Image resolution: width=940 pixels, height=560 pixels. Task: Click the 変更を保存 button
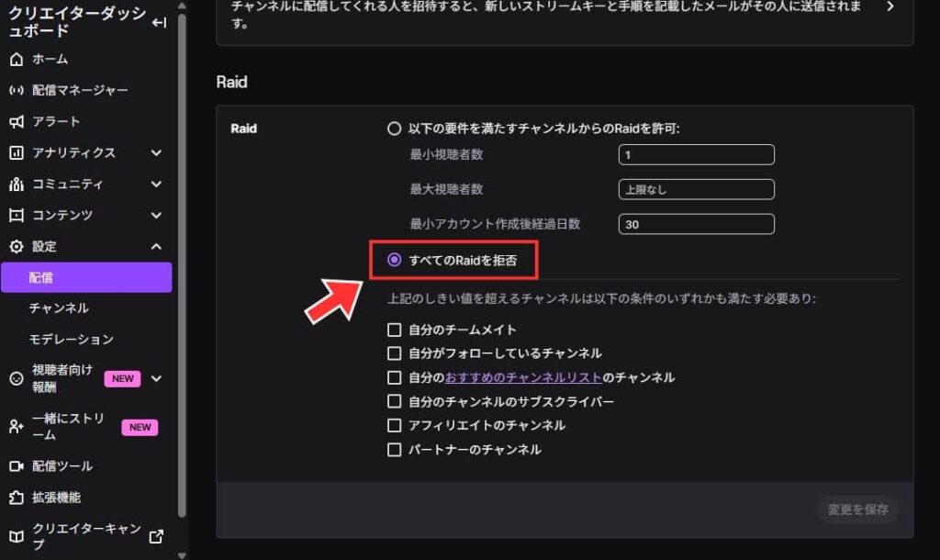tap(858, 510)
